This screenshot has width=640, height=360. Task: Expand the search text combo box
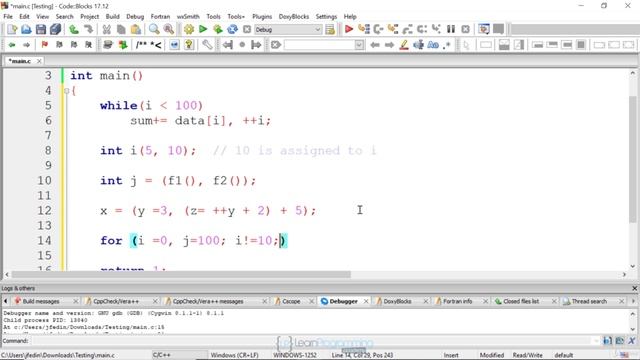359,44
